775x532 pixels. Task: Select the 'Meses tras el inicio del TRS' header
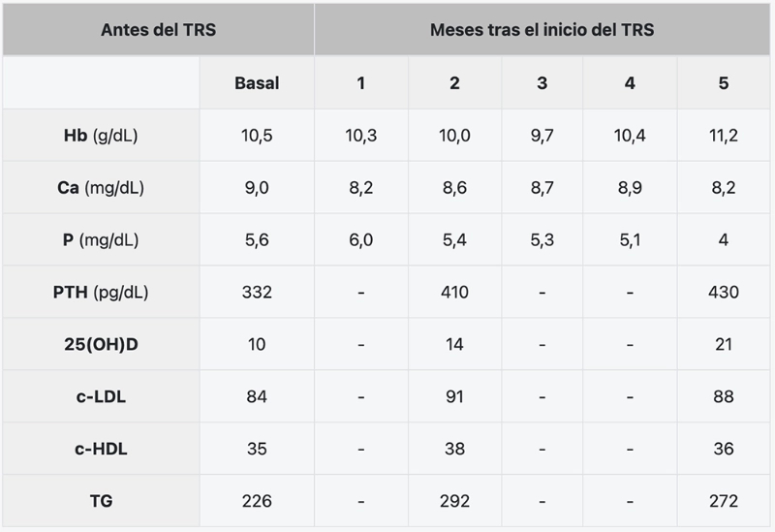click(542, 30)
